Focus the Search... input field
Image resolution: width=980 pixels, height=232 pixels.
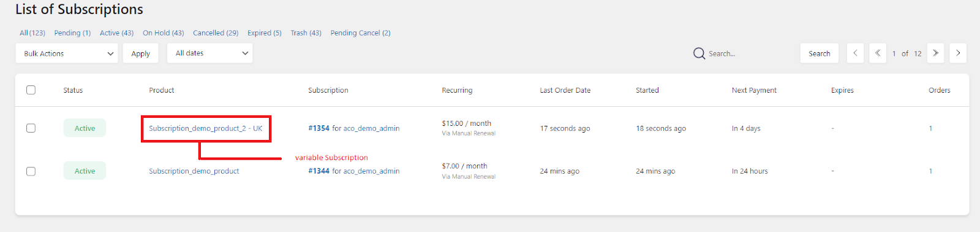(x=750, y=53)
